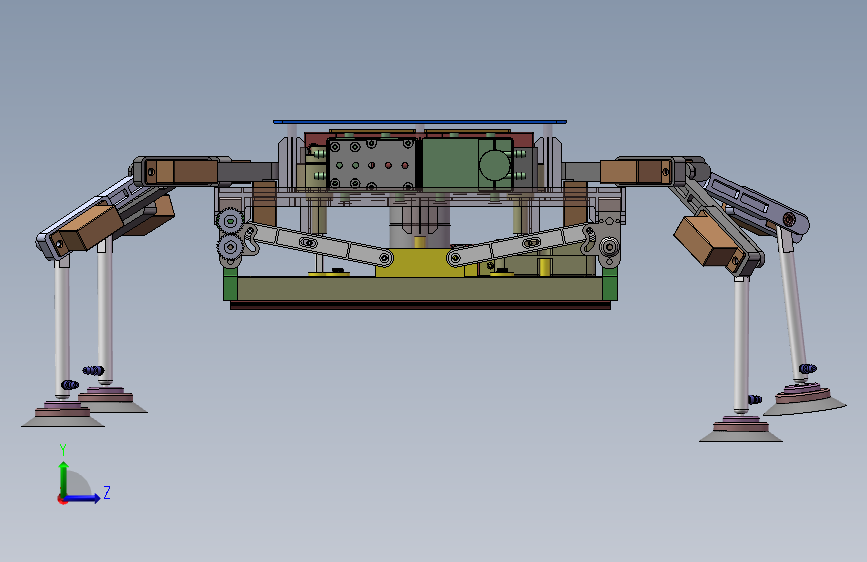The height and width of the screenshot is (562, 867).
Task: Select the brown box on the lower-left leg
Action: 90,226
